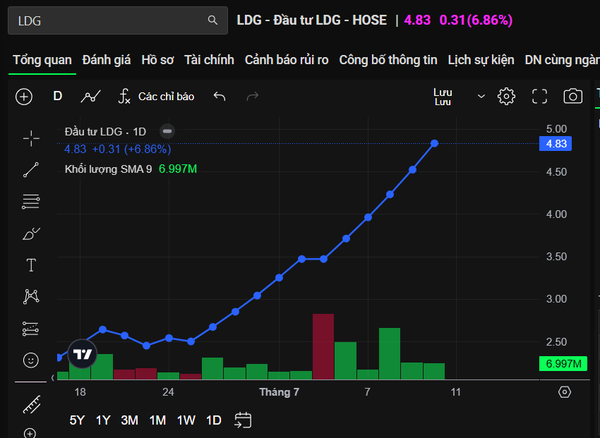
Task: Open the Cảnh báo rủi ro tab
Action: click(x=287, y=60)
